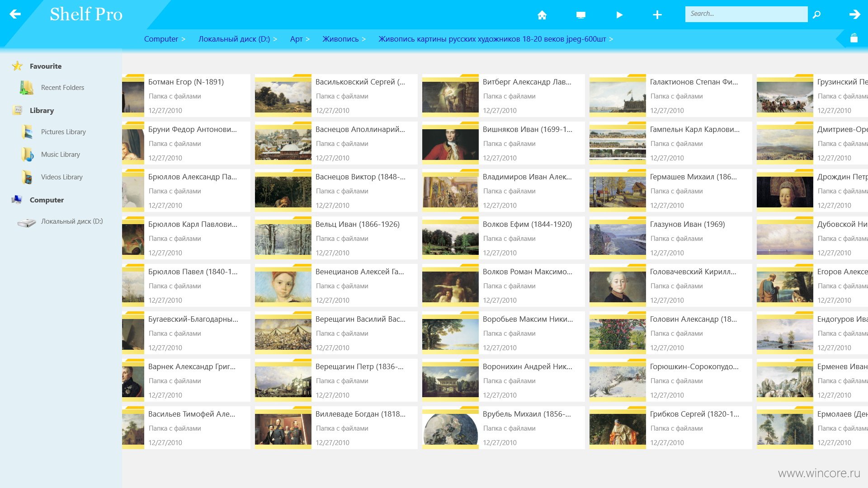Viewport: 868px width, 488px height.
Task: Open the Виллеваде Богдан folder thumbnail
Action: 283,427
